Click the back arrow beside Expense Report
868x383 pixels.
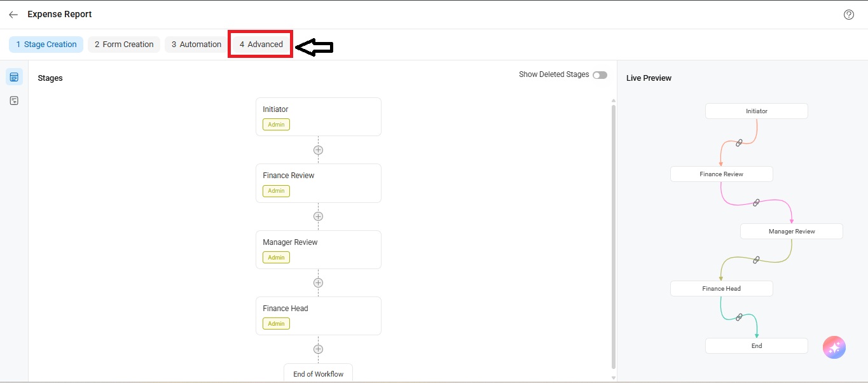pos(13,15)
